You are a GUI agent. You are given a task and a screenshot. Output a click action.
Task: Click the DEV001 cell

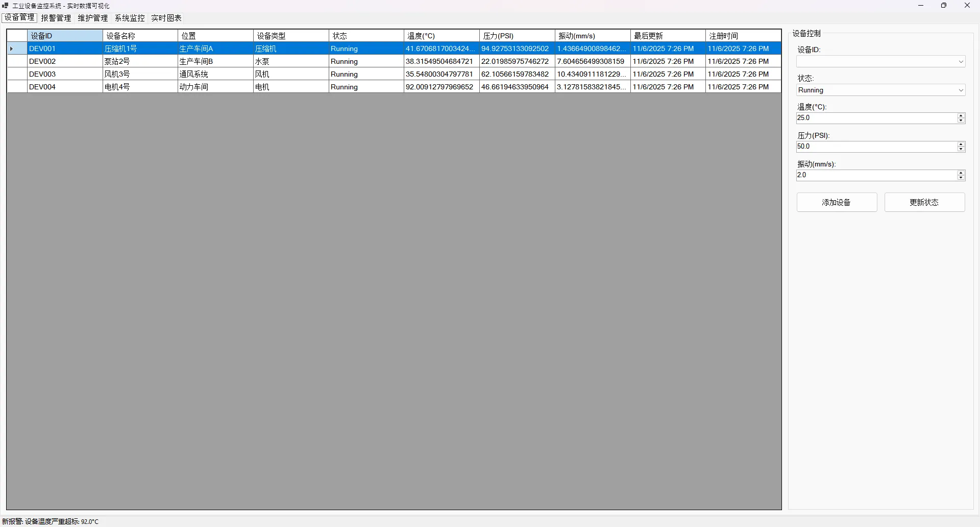[65, 49]
